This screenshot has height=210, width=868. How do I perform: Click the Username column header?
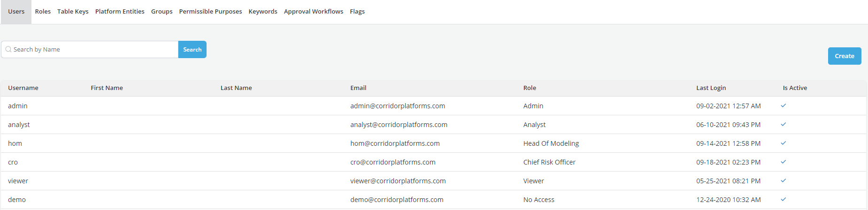pos(23,88)
